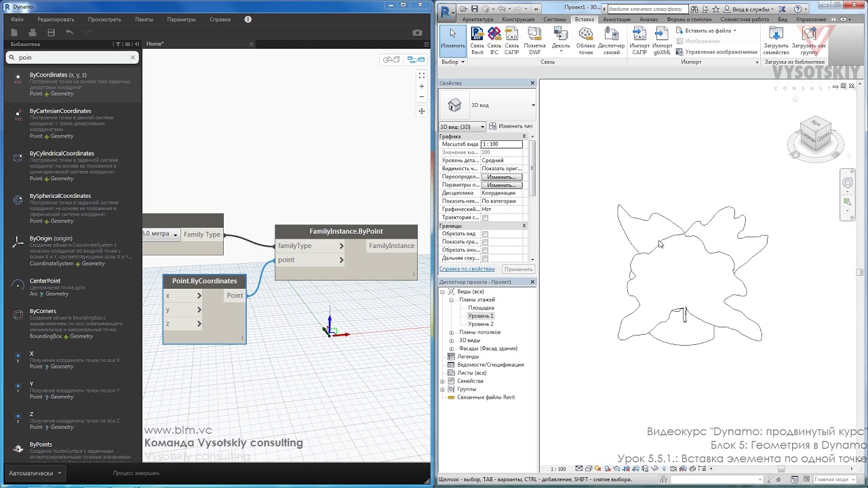Click Link Revit (Связь Revit) icon
Image resolution: width=868 pixels, height=488 pixels.
coord(477,34)
